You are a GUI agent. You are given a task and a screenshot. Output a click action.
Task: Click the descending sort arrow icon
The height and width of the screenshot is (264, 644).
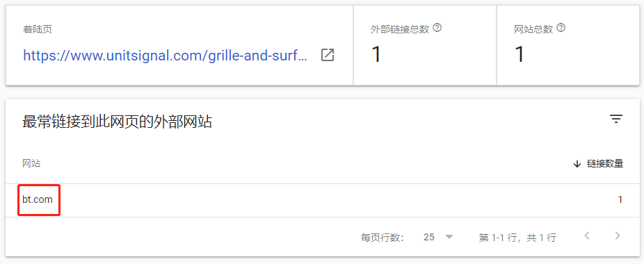pyautogui.click(x=577, y=164)
